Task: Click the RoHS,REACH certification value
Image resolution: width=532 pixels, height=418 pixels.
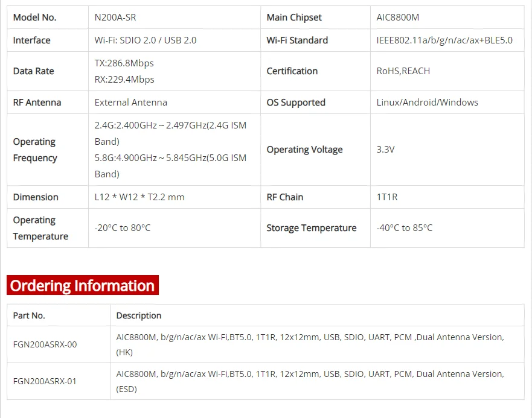Action: click(403, 71)
